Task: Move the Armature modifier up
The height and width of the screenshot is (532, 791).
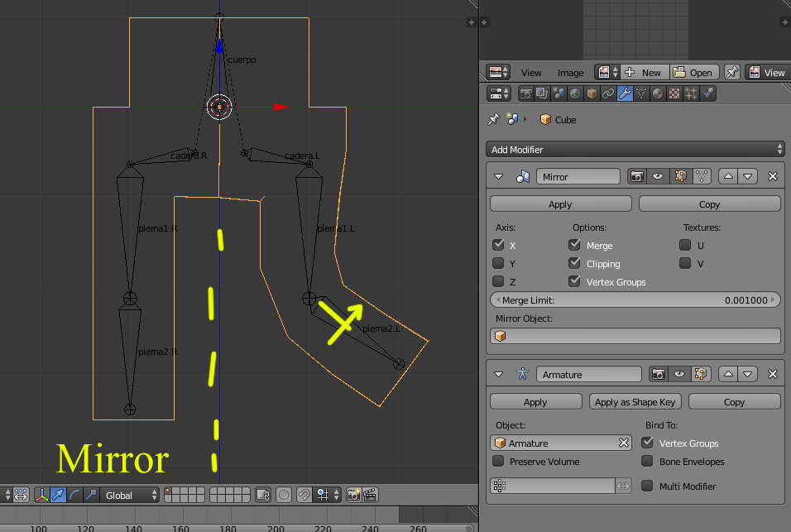Action: coord(729,374)
